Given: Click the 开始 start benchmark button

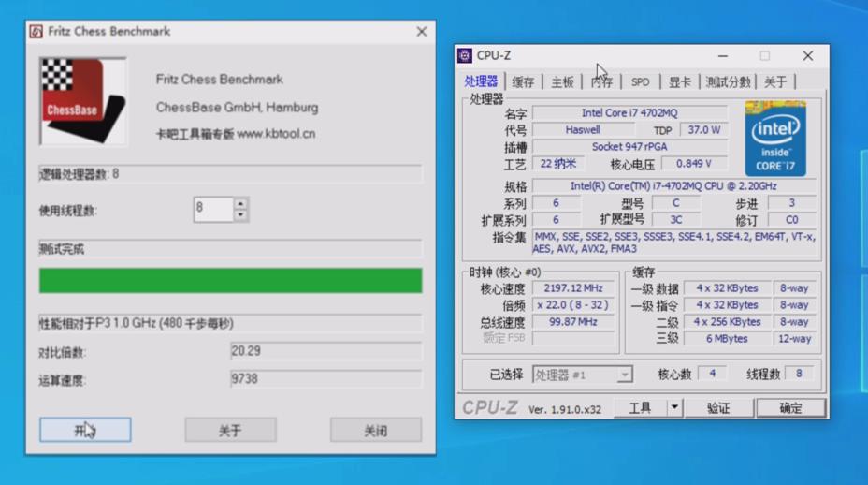Looking at the screenshot, I should click(85, 430).
